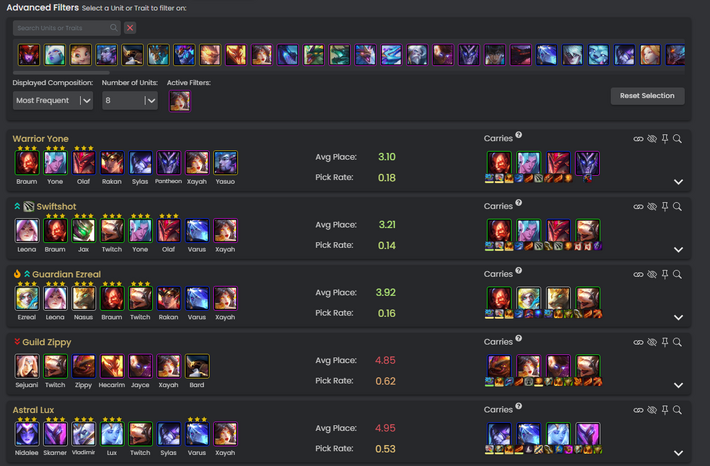The height and width of the screenshot is (466, 710).
Task: Copy link icon for Guild Zippy comp
Action: pyautogui.click(x=638, y=342)
